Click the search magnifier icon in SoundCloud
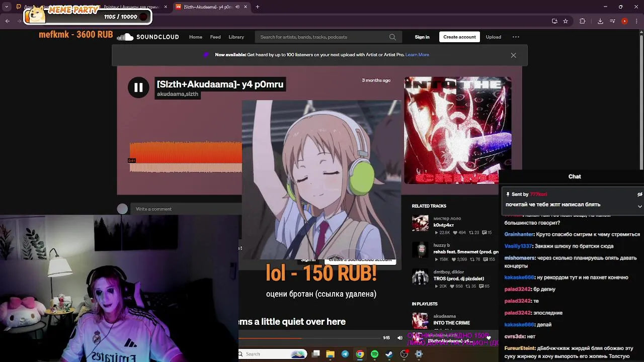 coord(392,37)
